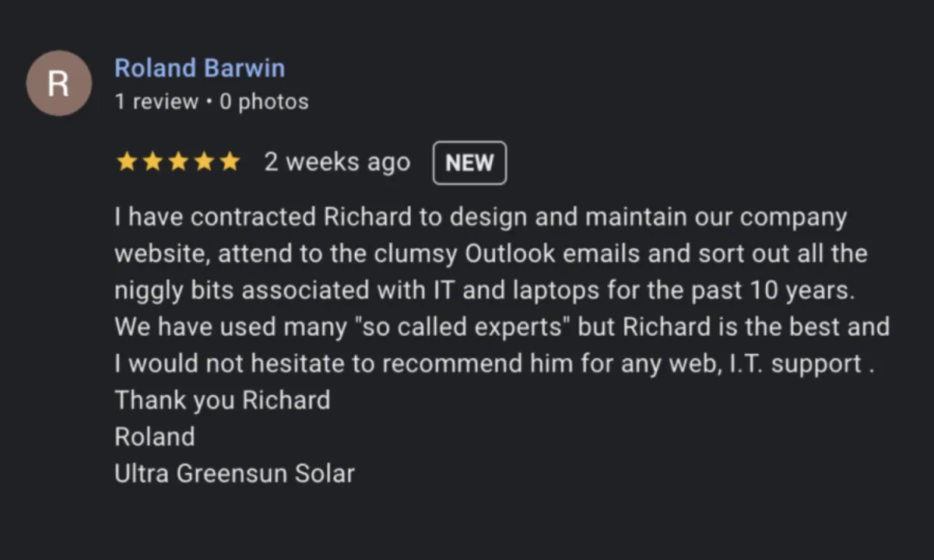Image resolution: width=934 pixels, height=560 pixels.
Task: Click the fourth gold rating star
Action: click(x=203, y=162)
